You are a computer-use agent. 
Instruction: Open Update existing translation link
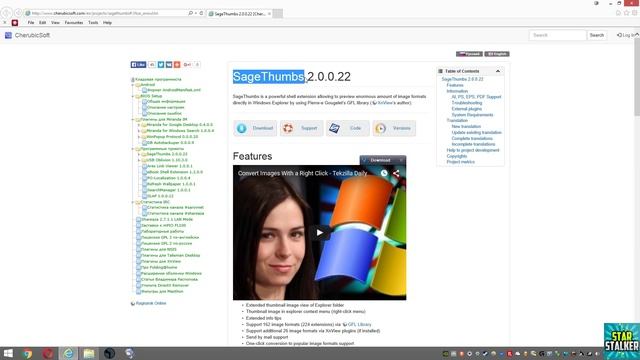point(476,133)
